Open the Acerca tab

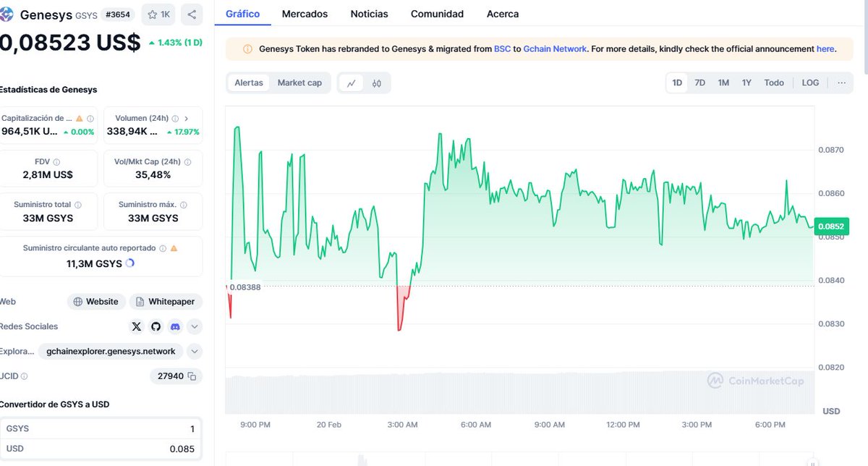[x=503, y=14]
